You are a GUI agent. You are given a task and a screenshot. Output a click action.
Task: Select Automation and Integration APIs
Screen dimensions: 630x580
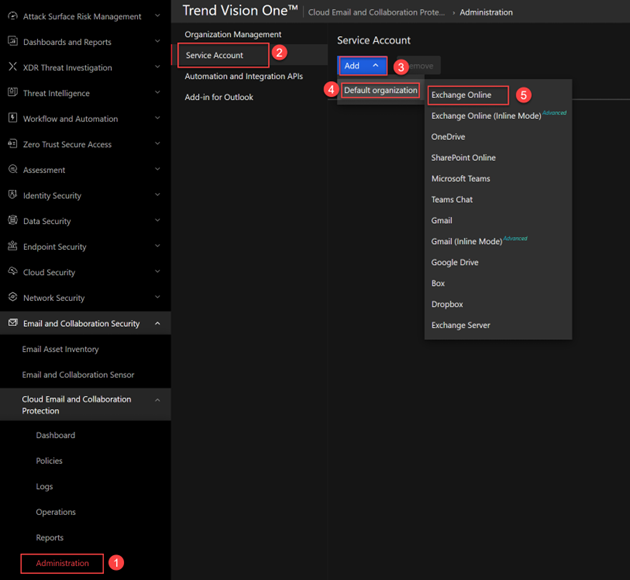[244, 76]
